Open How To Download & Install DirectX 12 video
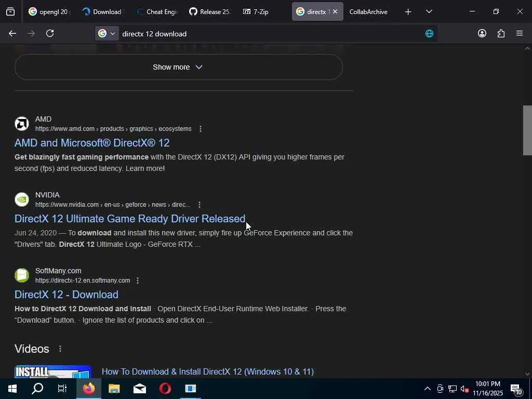The width and height of the screenshot is (532, 399). coord(208,372)
